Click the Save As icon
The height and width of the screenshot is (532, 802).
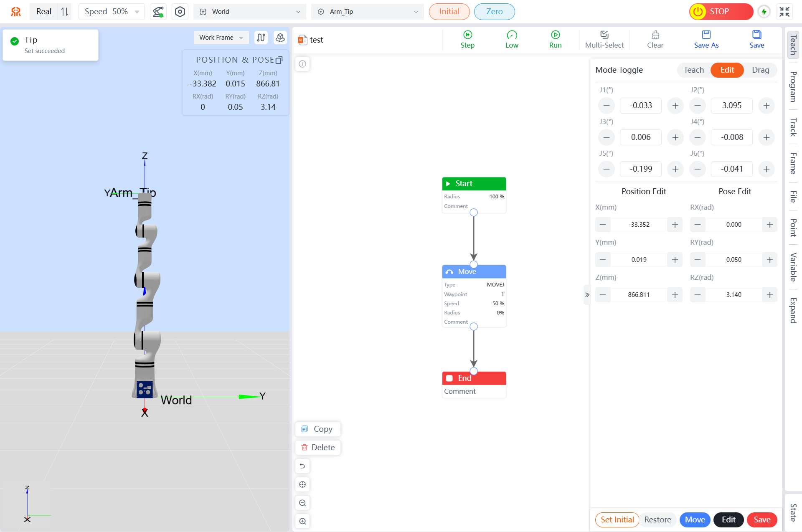[x=706, y=35]
